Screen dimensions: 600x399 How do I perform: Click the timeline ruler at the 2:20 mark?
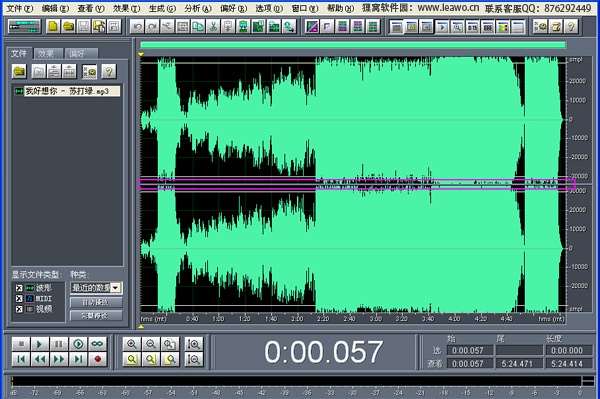click(323, 318)
